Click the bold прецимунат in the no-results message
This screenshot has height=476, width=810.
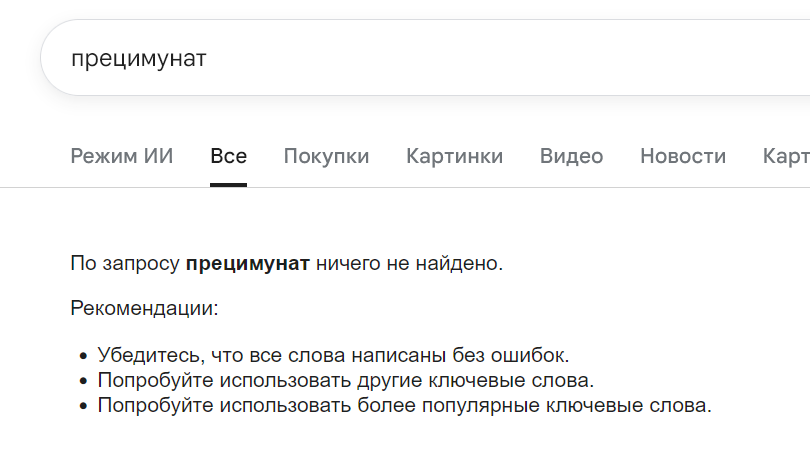(248, 264)
